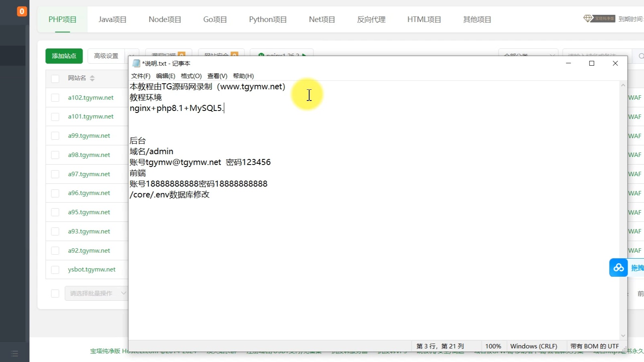Click the sort arrows beside 网站名
This screenshot has height=362, width=644.
click(x=92, y=78)
